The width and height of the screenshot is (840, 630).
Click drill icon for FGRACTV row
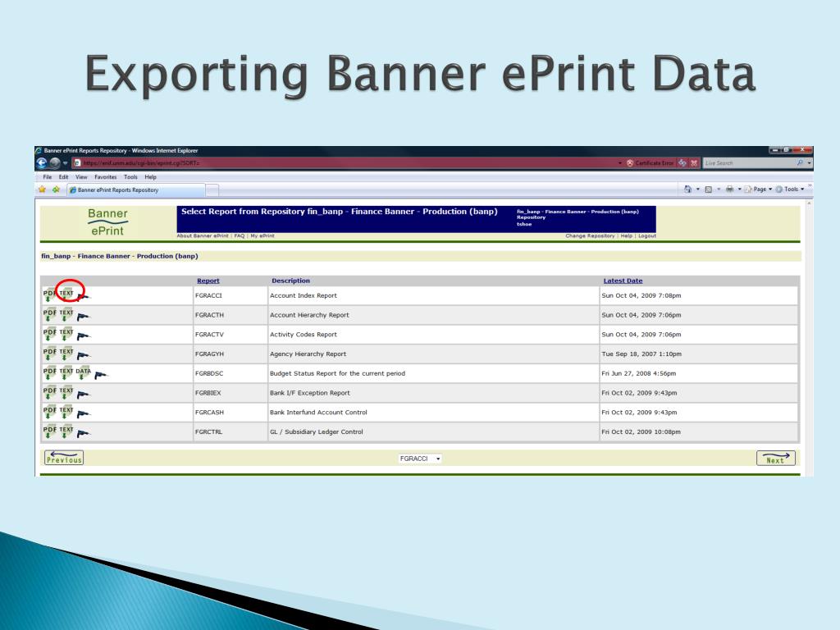click(x=83, y=336)
